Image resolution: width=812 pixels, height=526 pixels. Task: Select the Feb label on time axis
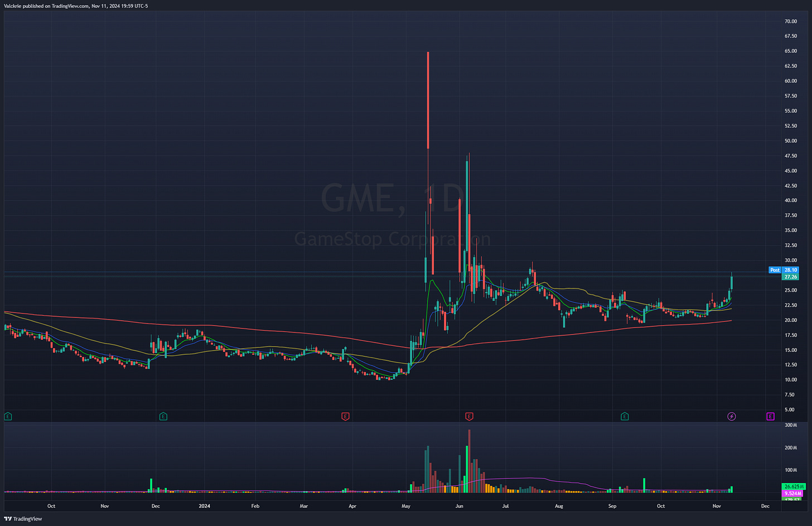point(255,506)
